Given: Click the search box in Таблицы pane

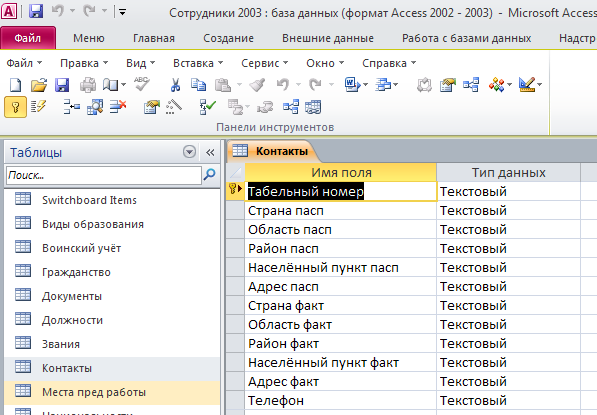Looking at the screenshot, I should (104, 175).
